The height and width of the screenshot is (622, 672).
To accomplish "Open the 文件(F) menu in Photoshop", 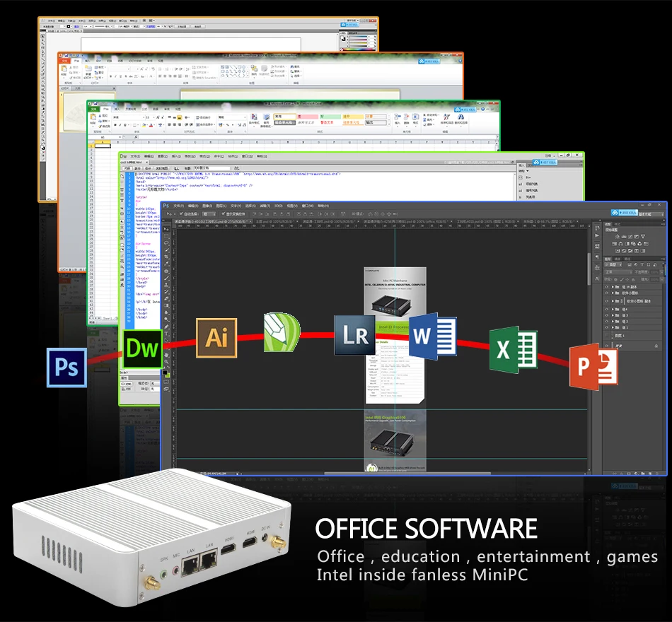I will click(x=179, y=206).
